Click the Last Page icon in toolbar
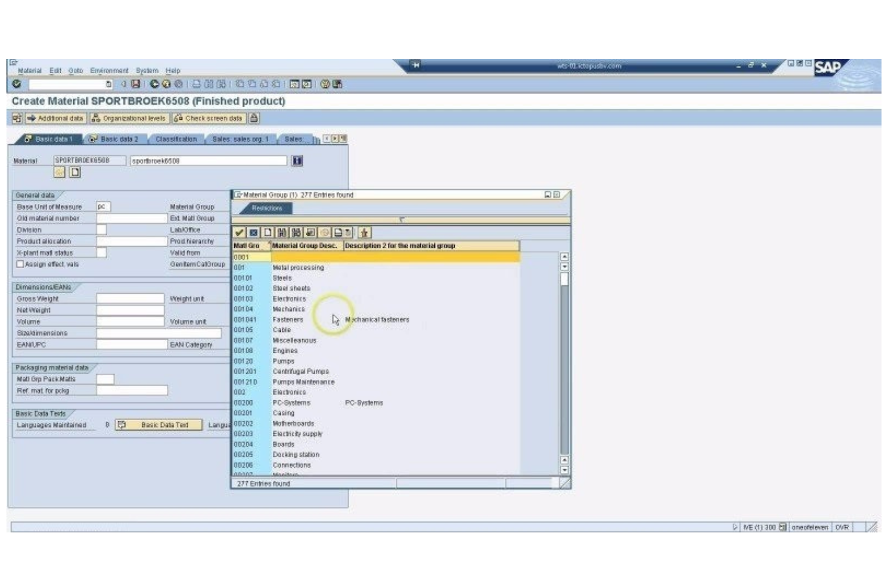This screenshot has height=588, width=882. 277,84
